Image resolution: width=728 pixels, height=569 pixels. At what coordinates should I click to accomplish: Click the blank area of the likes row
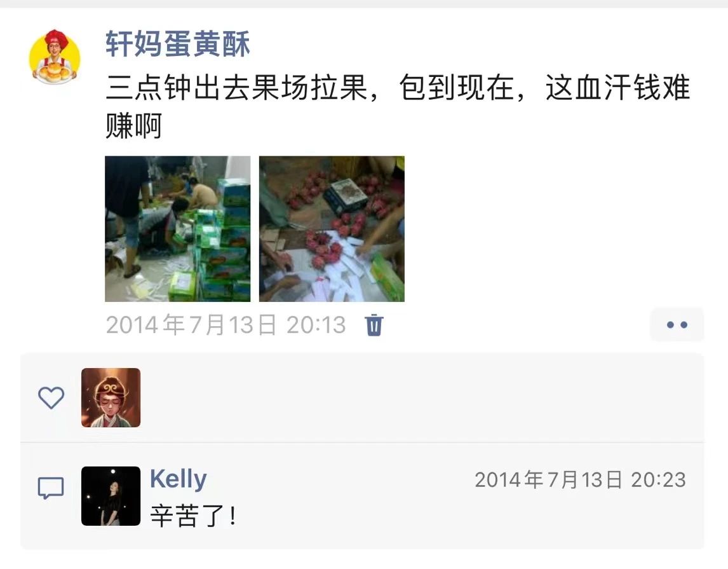coord(418,397)
